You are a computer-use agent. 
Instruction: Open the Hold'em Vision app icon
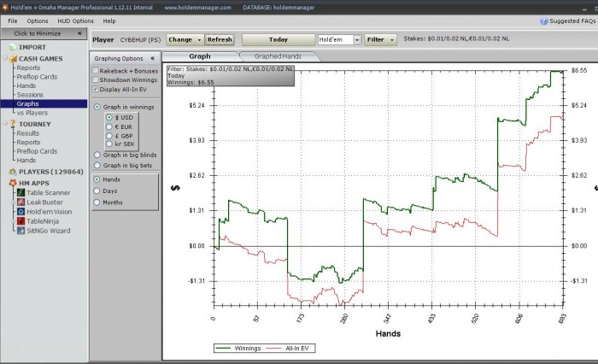coord(20,212)
